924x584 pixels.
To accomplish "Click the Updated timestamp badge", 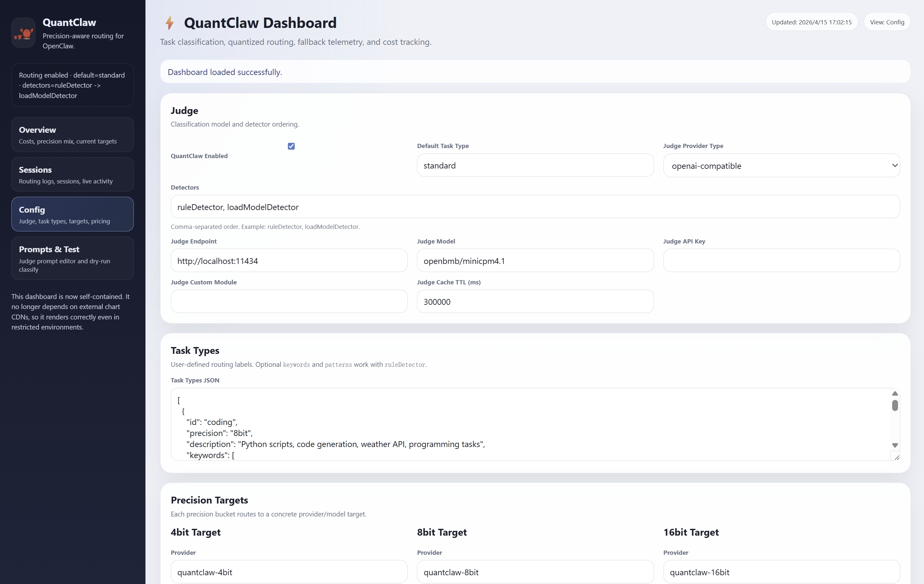I will point(811,22).
